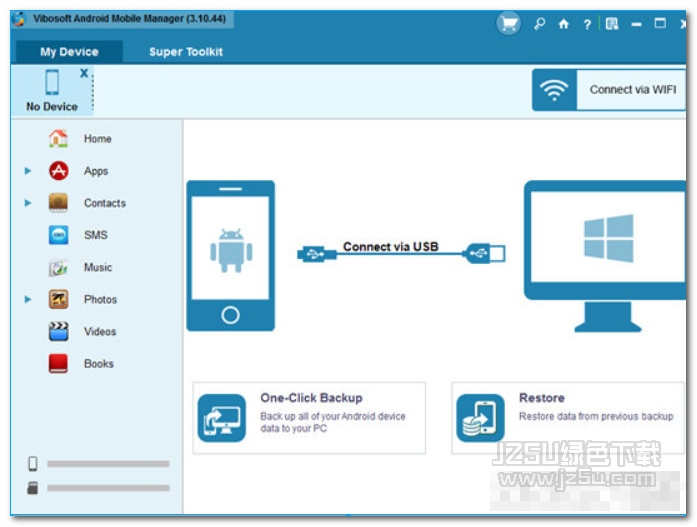The height and width of the screenshot is (527, 697).
Task: Click the Connect via USB label
Action: point(390,247)
